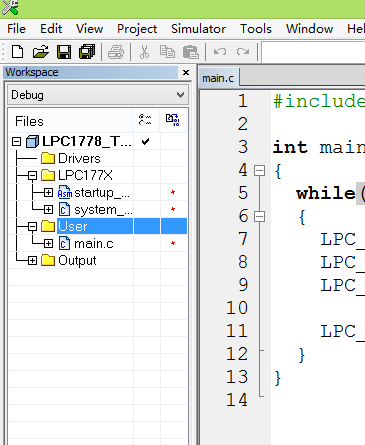Close the Workspace panel
The height and width of the screenshot is (445, 365).
click(x=186, y=72)
